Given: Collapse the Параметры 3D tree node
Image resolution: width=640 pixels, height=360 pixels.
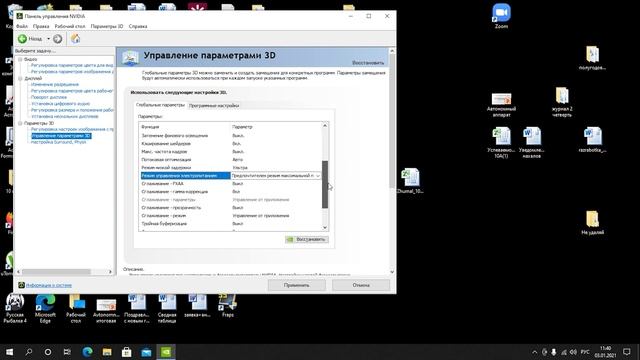Looking at the screenshot, I should [20, 123].
